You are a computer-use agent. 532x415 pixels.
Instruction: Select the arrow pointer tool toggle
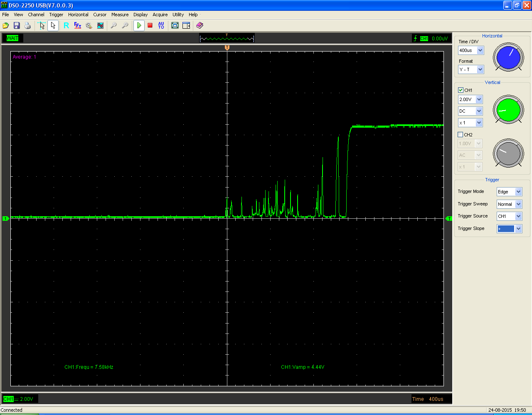(53, 26)
